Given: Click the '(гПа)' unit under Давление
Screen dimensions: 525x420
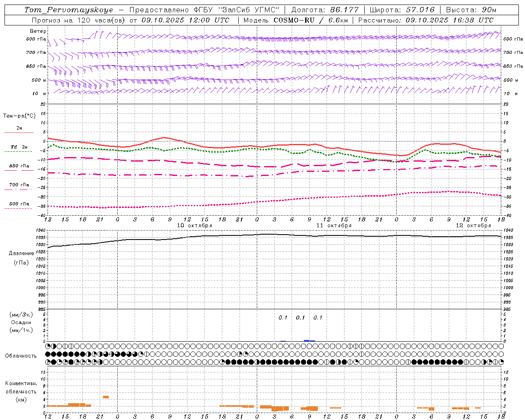Looking at the screenshot, I should click(x=21, y=262).
